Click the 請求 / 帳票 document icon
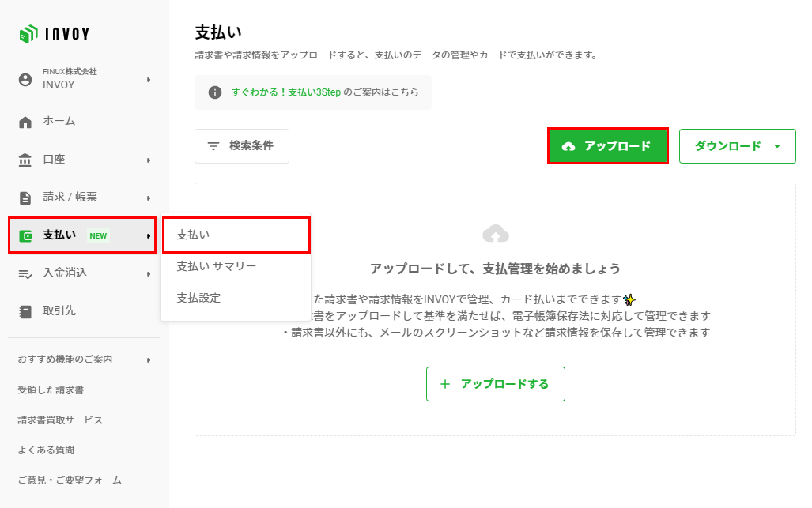This screenshot has height=508, width=812. point(25,198)
